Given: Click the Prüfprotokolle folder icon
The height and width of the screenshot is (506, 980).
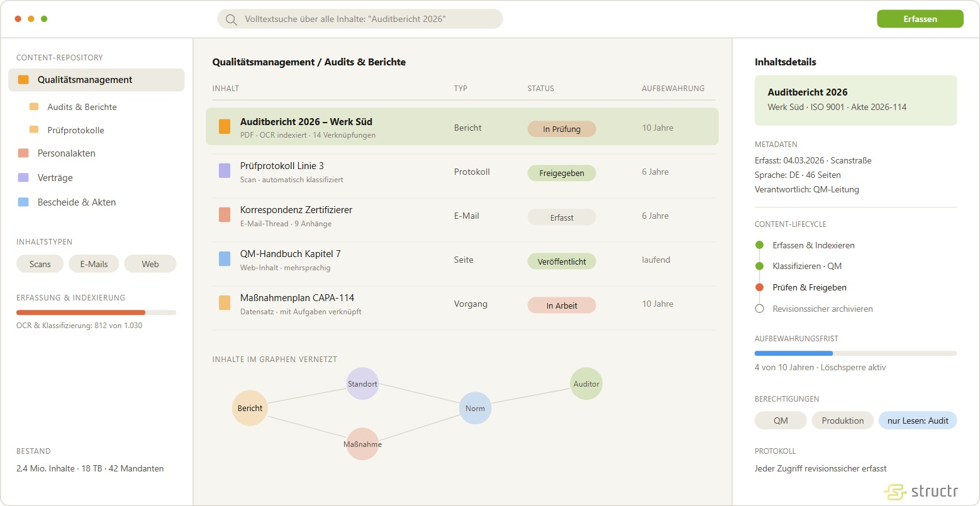Looking at the screenshot, I should point(34,130).
